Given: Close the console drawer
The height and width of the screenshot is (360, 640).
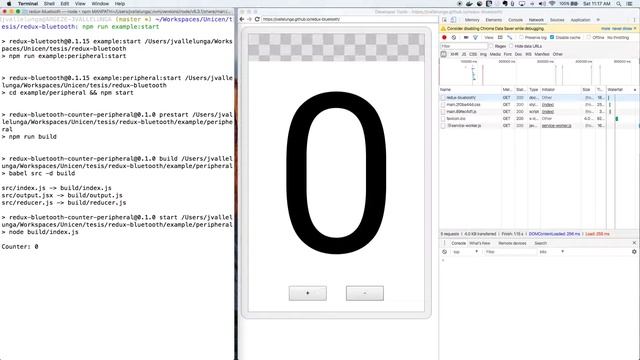Looking at the screenshot, I should 634,243.
